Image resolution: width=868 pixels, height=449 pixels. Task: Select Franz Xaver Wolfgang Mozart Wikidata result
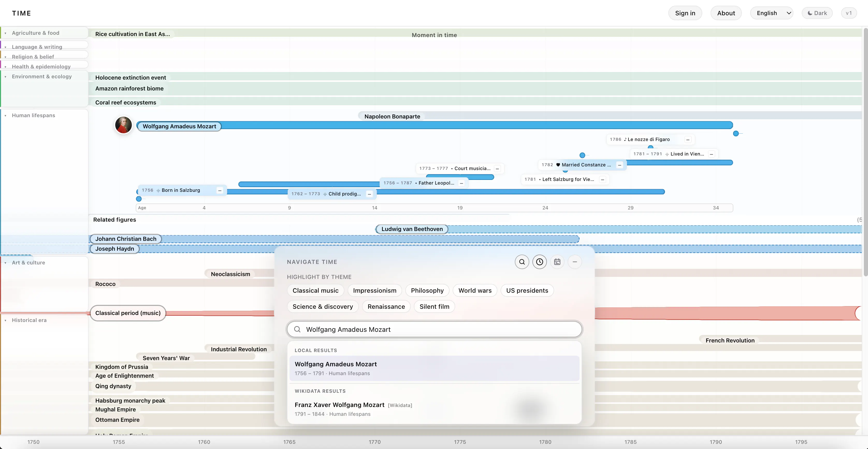pyautogui.click(x=434, y=409)
